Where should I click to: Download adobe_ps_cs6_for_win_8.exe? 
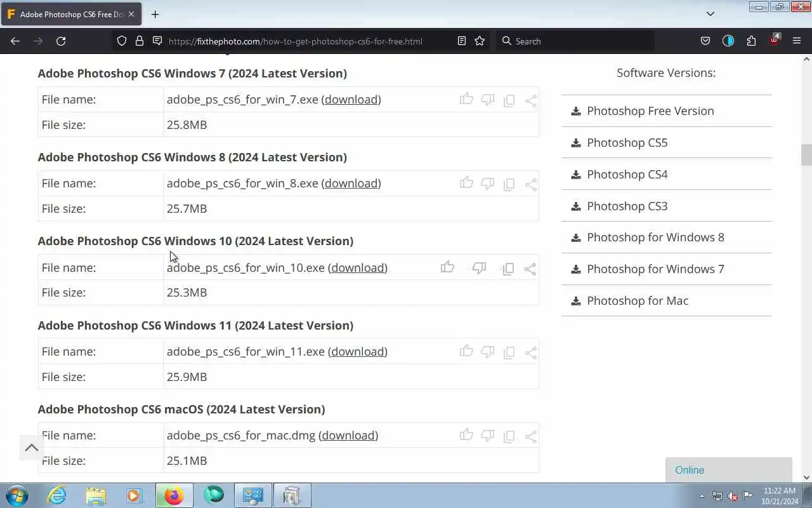(x=351, y=183)
